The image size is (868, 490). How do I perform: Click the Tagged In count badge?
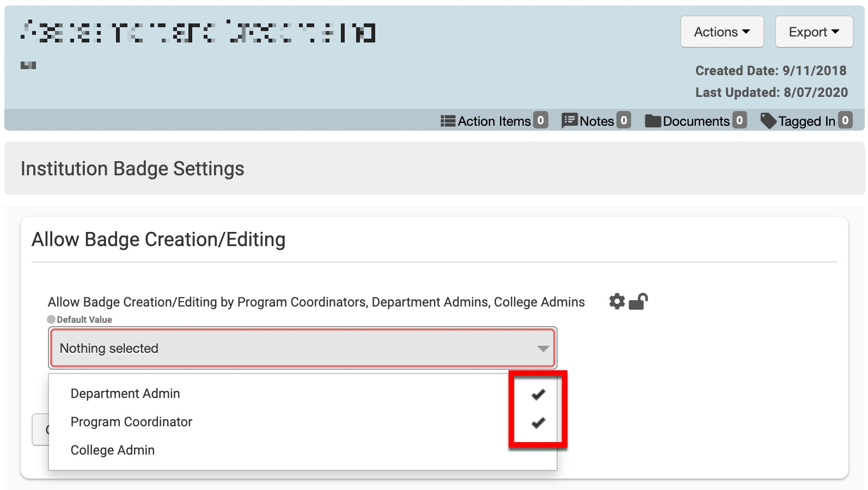(x=845, y=120)
